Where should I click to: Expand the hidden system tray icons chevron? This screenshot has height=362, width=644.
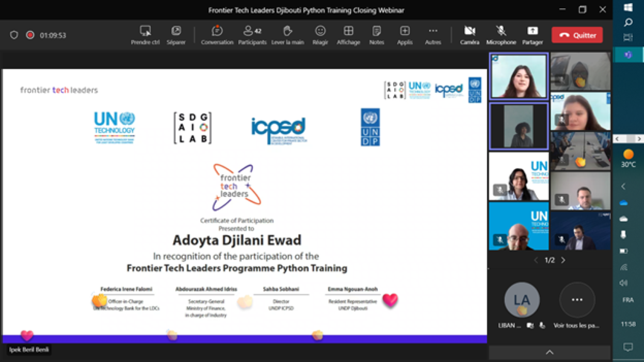point(623,186)
